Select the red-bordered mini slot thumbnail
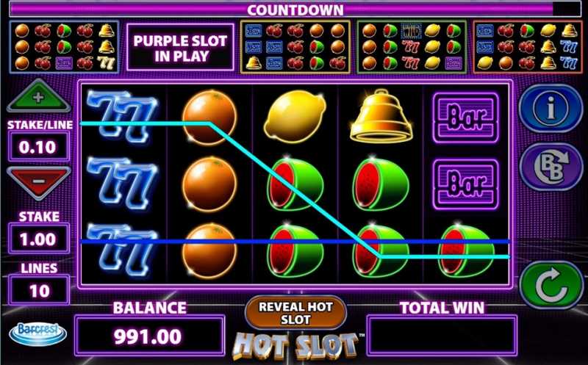 tap(528, 47)
